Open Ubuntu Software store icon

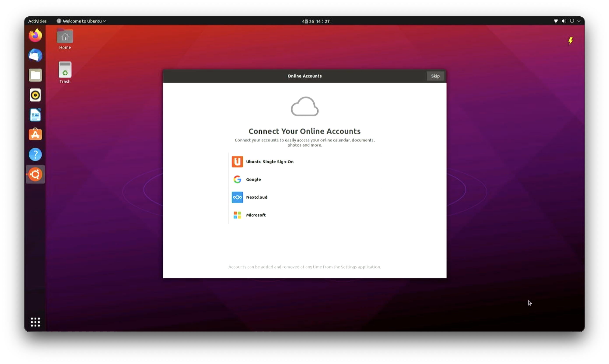(35, 135)
